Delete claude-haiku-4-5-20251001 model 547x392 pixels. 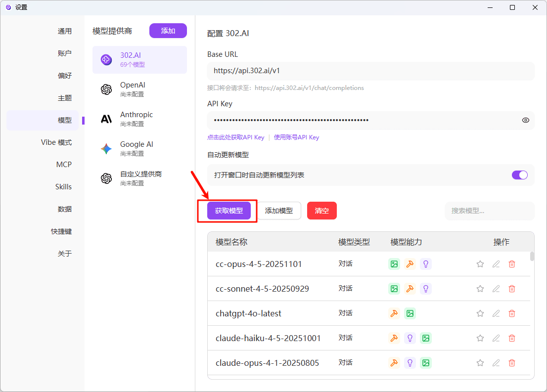(512, 338)
